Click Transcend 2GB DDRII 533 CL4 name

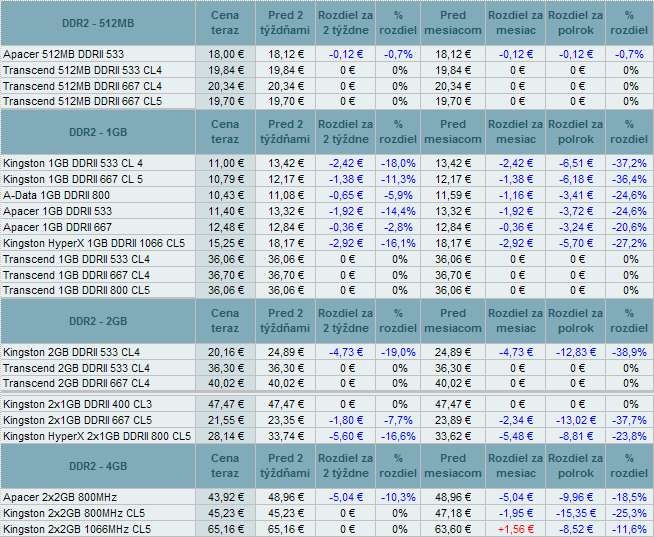(x=76, y=368)
